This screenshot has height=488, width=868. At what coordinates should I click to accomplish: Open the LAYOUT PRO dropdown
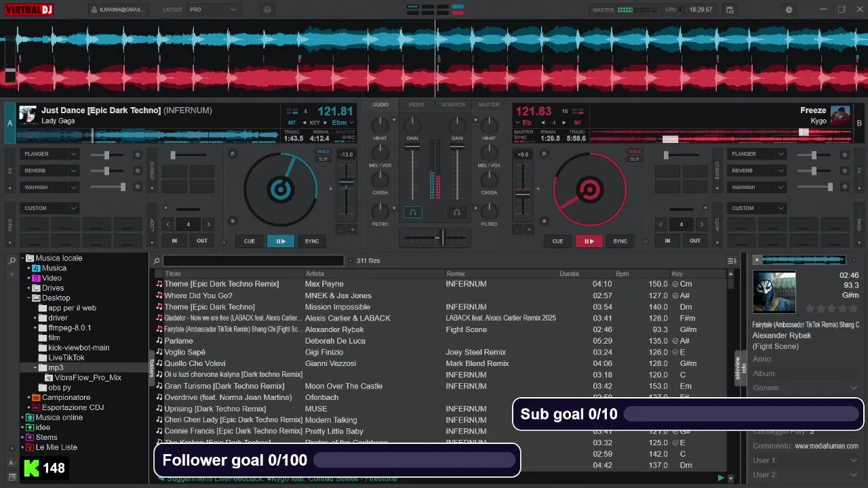(x=214, y=10)
